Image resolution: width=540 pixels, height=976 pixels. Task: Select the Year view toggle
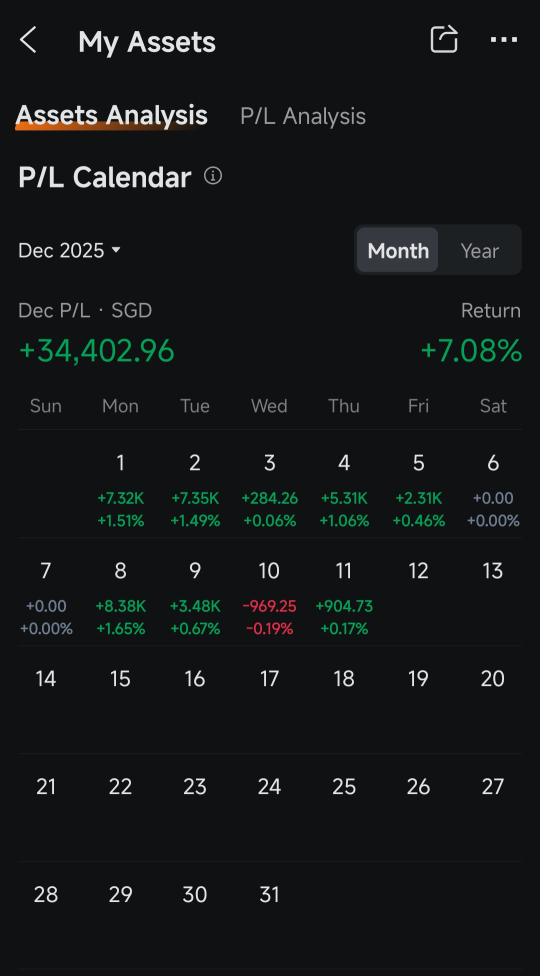pyautogui.click(x=480, y=250)
